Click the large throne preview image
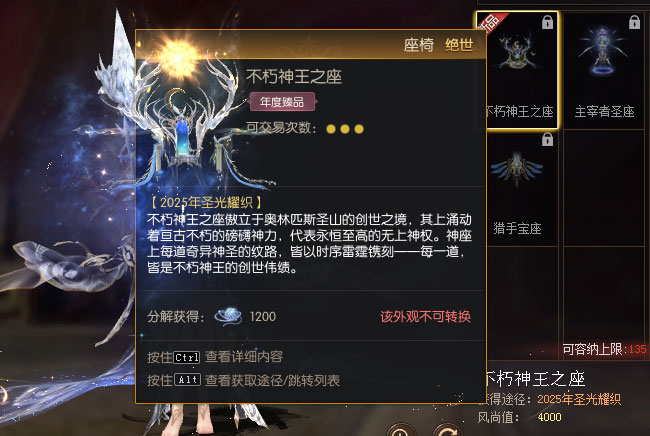The image size is (650, 436). click(x=187, y=120)
